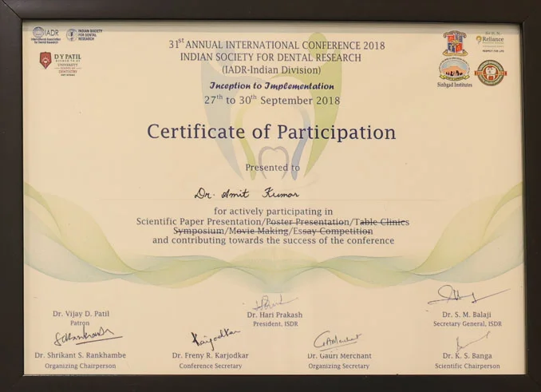Screen dimensions: 541x392
Task: Click 'Scientific Paper Presentation' text
Action: pyautogui.click(x=199, y=221)
